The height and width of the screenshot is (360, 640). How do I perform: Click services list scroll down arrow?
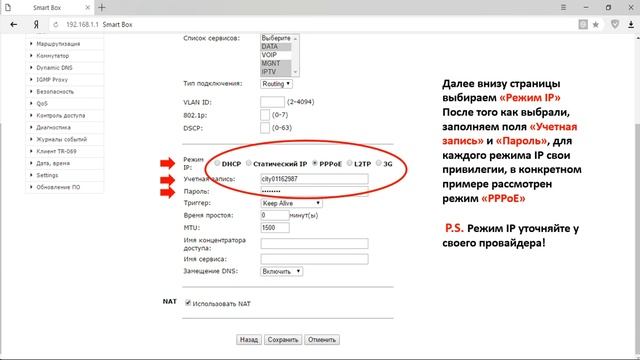coord(296,72)
